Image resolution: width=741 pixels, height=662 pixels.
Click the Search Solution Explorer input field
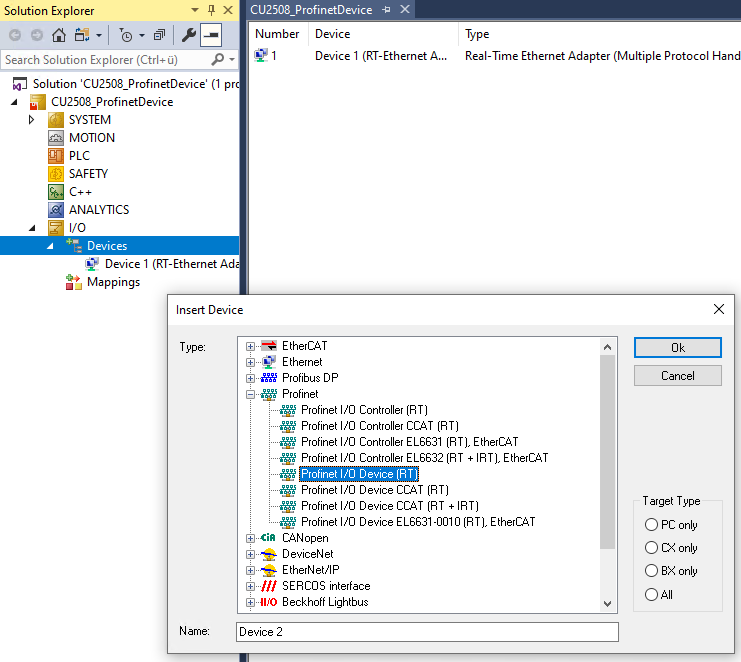click(106, 60)
